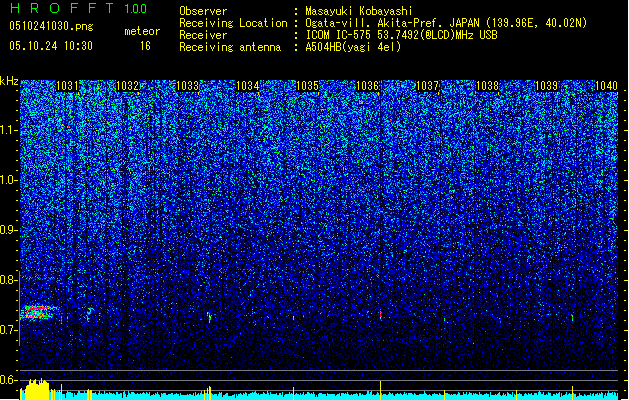
Task: Click the 1038 time marker
Action: pyautogui.click(x=487, y=86)
